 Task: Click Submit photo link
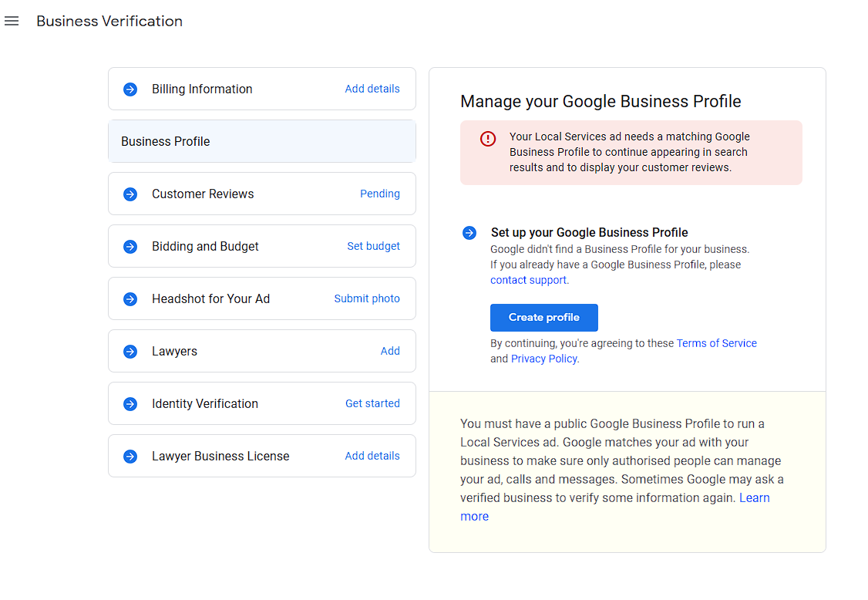click(366, 298)
